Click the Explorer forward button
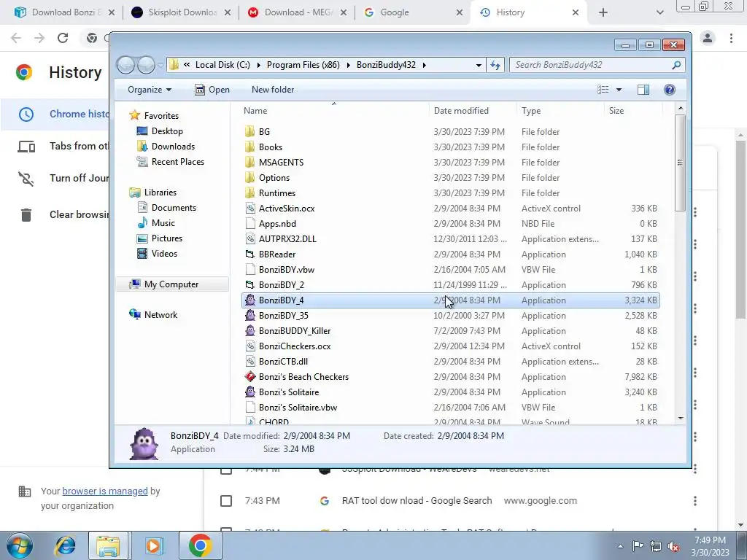Viewport: 747px width, 560px height. [x=146, y=65]
